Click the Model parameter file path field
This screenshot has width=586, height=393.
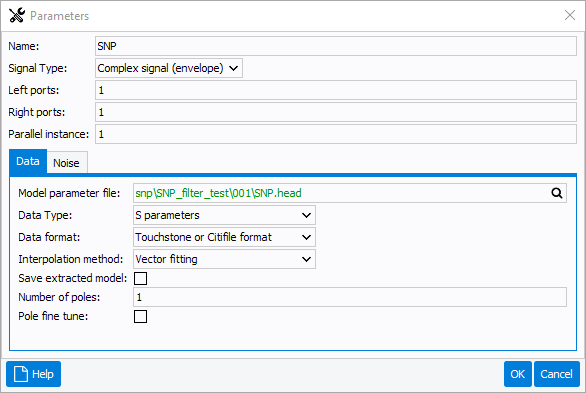(341, 193)
